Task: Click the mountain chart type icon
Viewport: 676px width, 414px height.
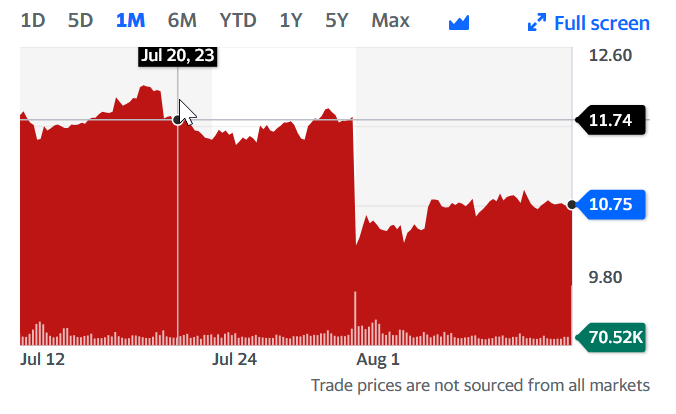Action: coord(459,22)
